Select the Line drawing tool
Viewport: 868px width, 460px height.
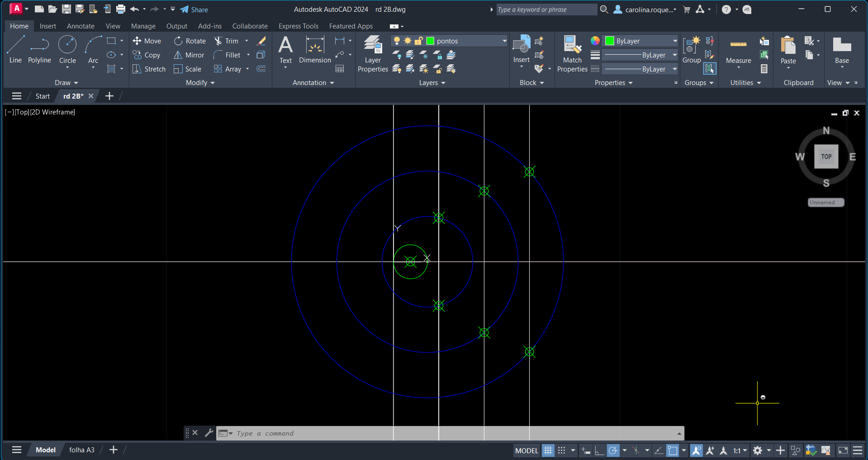pyautogui.click(x=15, y=50)
